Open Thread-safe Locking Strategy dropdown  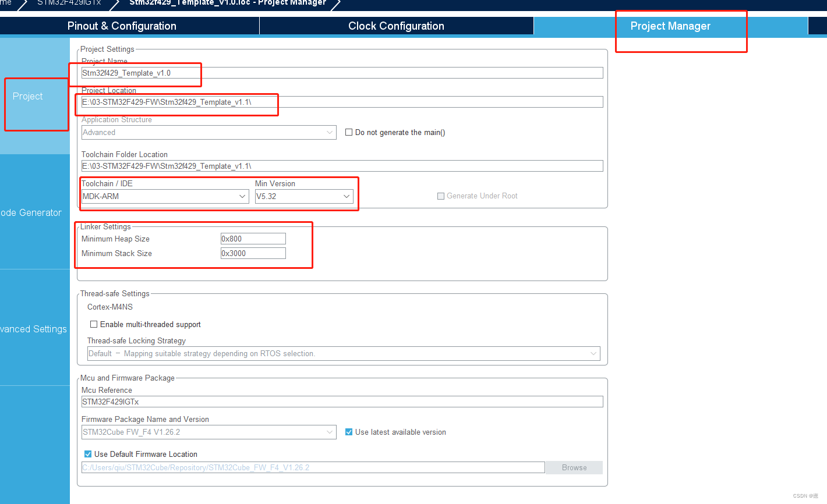tap(344, 353)
